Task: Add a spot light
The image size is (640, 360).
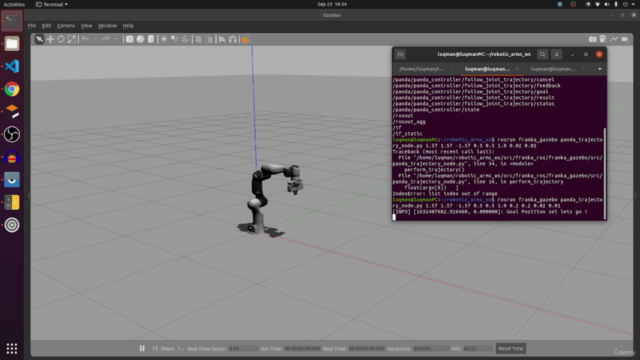Action: click(x=175, y=39)
